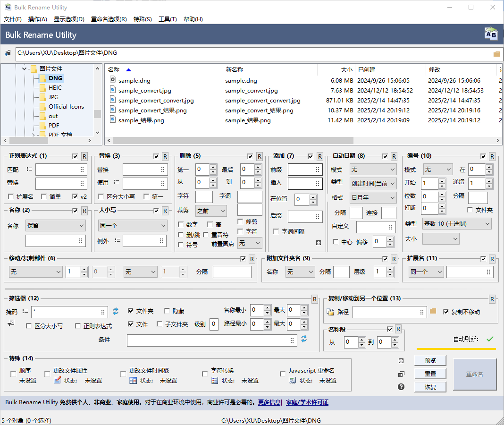The image size is (504, 425).
Task: Toggle the 文件夹 checkbox in 筛选器
Action: (x=131, y=311)
